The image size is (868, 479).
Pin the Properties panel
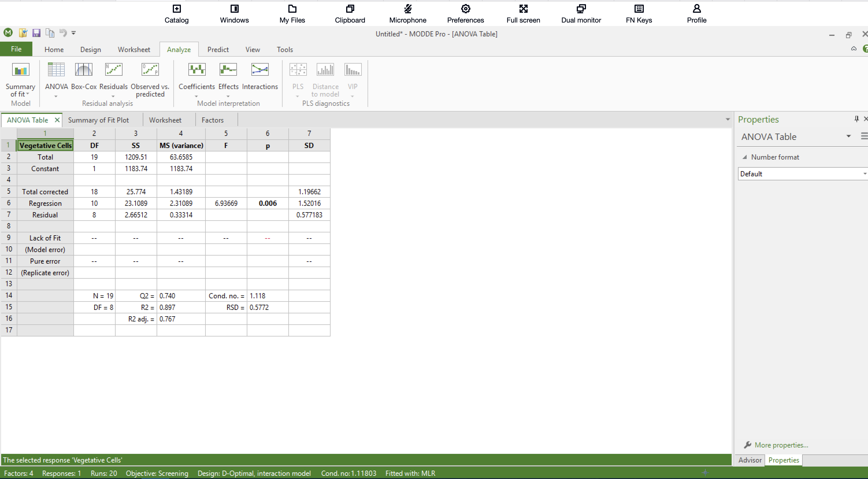[x=856, y=119]
